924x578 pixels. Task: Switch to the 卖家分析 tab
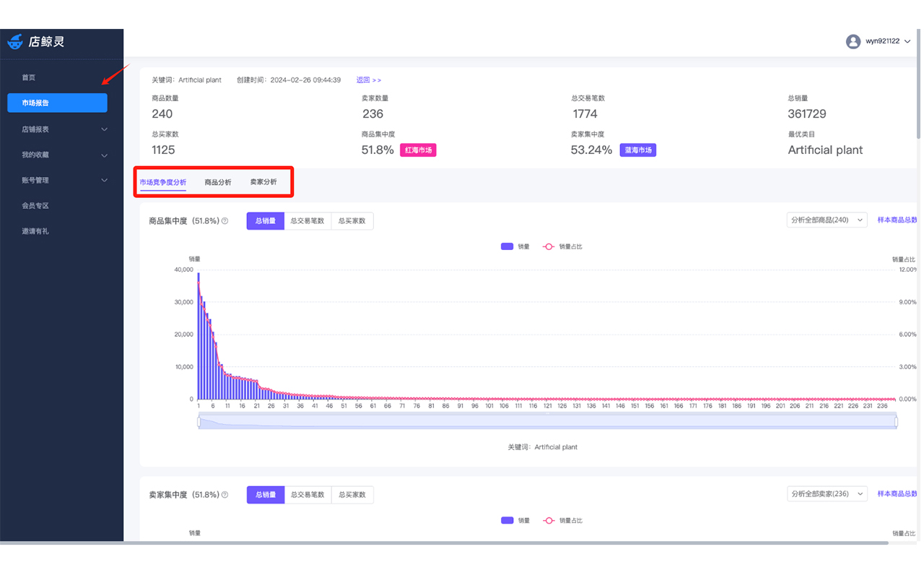[263, 182]
